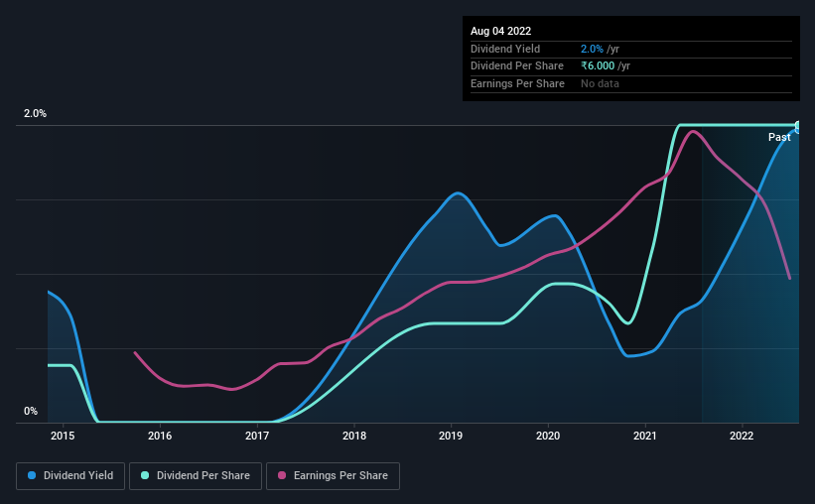The height and width of the screenshot is (504, 815).
Task: Click the 2015 x-axis label
Action: [63, 436]
